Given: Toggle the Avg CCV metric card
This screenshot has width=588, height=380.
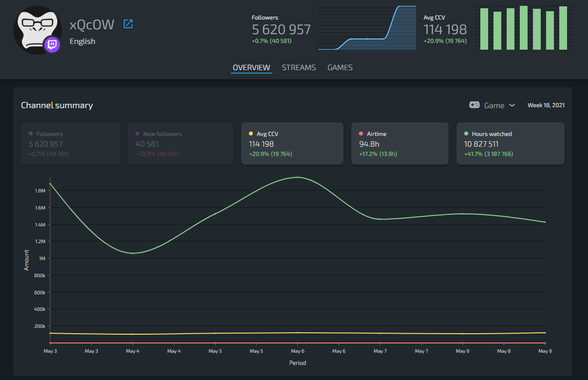Looking at the screenshot, I should pyautogui.click(x=292, y=144).
